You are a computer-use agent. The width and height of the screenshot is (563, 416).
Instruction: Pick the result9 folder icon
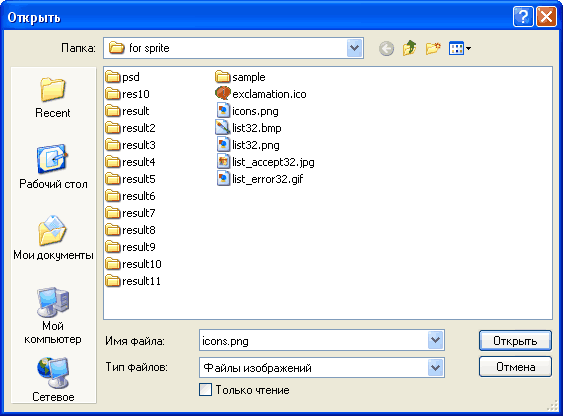(x=113, y=247)
